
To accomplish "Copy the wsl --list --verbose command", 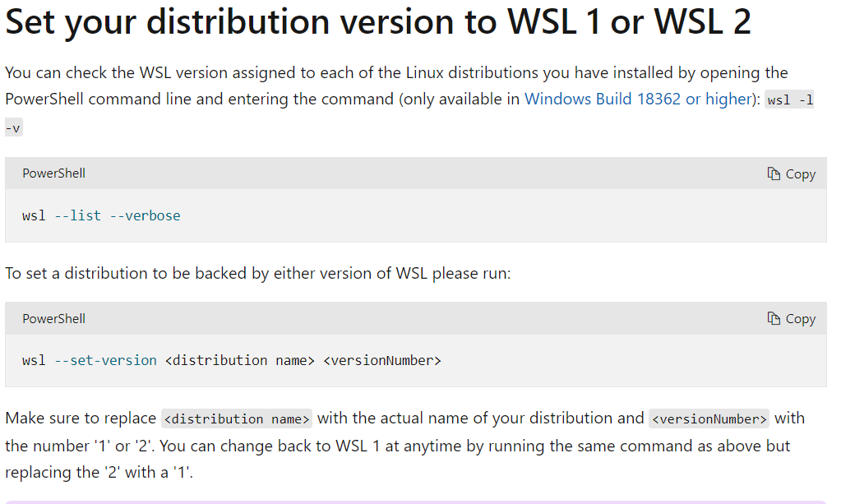I will (791, 173).
